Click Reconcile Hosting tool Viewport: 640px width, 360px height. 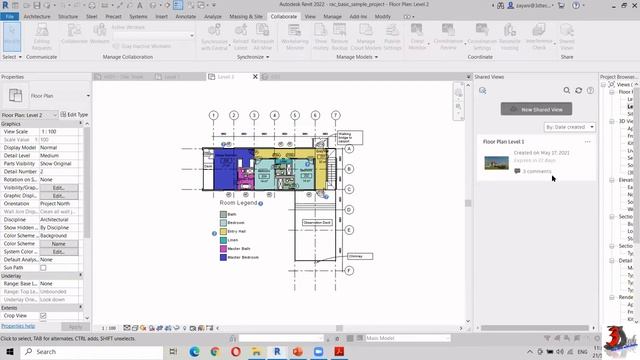point(509,37)
